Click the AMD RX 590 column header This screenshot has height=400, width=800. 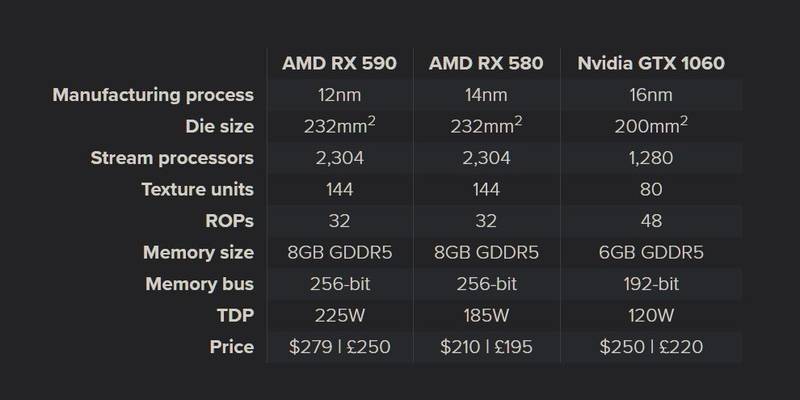[339, 63]
